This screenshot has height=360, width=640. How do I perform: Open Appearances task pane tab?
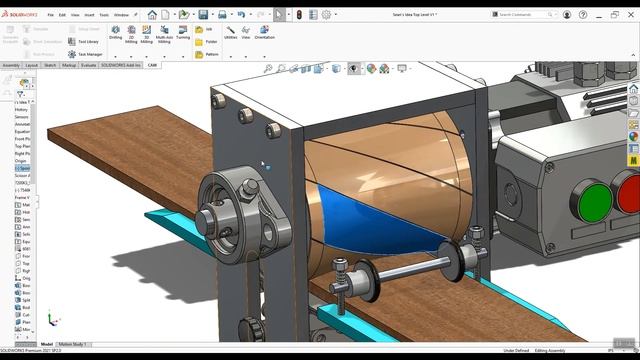pyautogui.click(x=633, y=137)
